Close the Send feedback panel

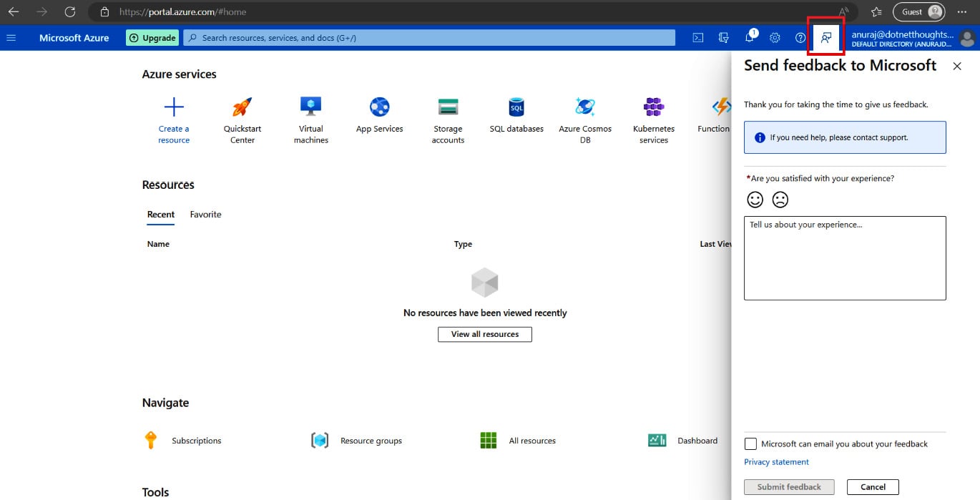(957, 66)
